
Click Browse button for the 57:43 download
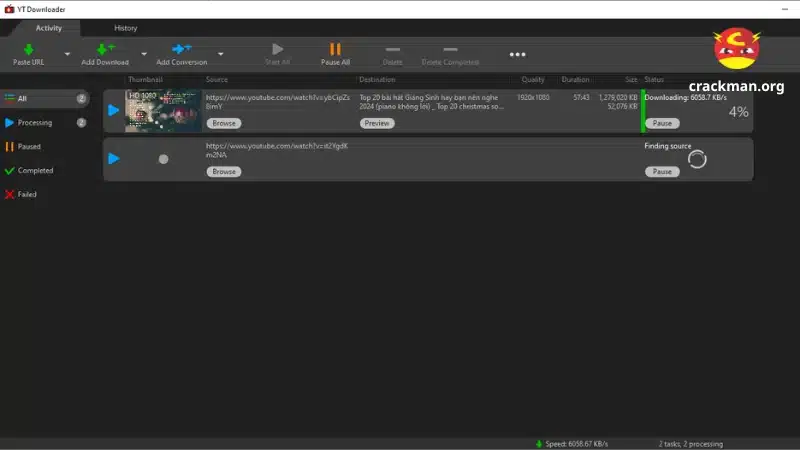pos(224,123)
